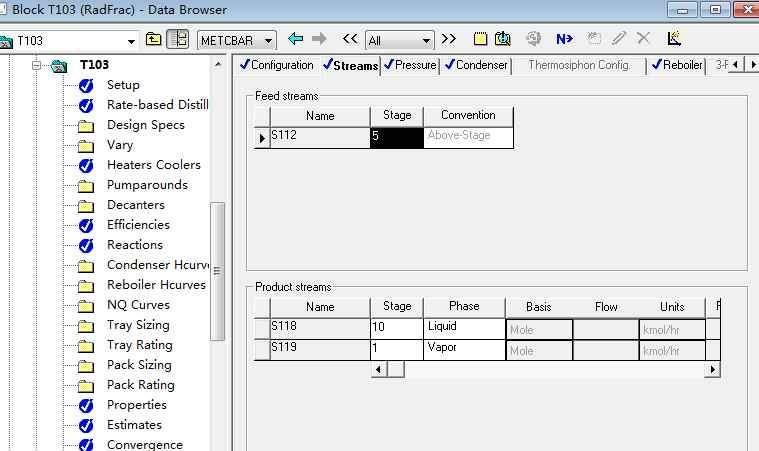
Task: Click the checkmark icon beside Heaters Coolers
Action: (86, 165)
